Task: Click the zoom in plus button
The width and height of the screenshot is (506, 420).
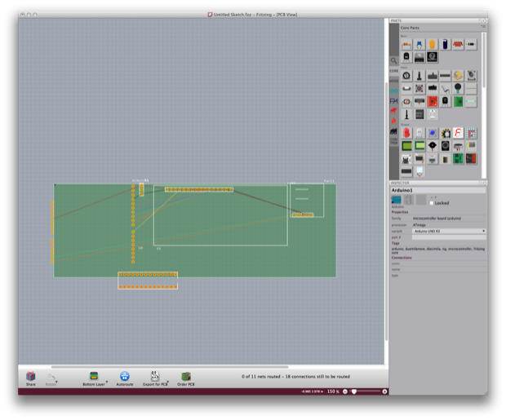Action: pyautogui.click(x=384, y=391)
